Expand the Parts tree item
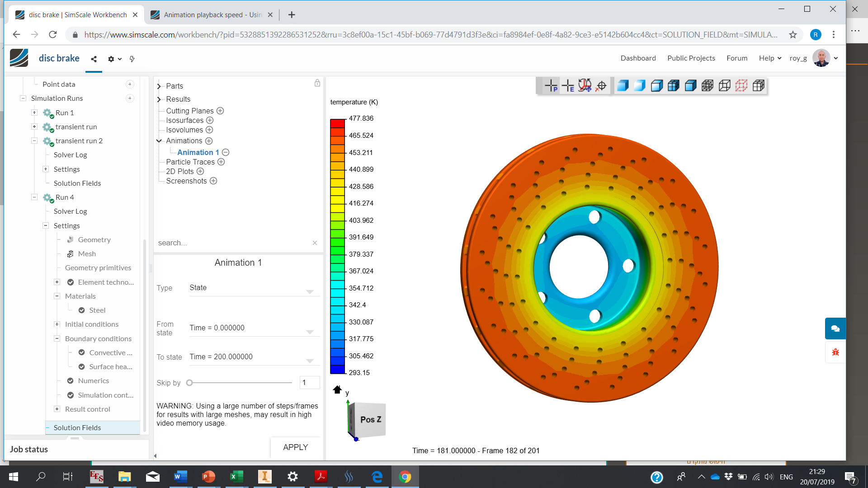The width and height of the screenshot is (868, 488). (x=159, y=86)
